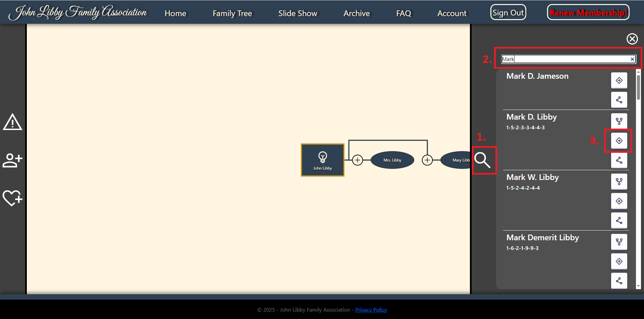644x319 pixels.
Task: Click the add person icon
Action: tap(12, 160)
